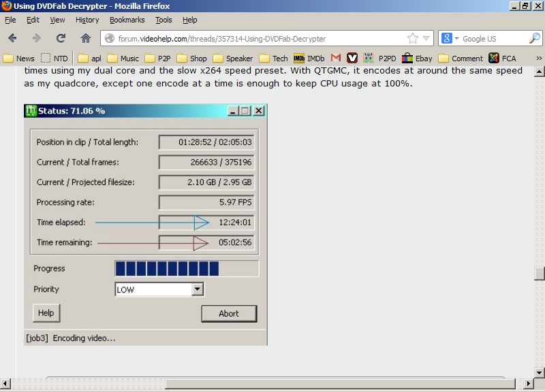Open the Help menu
Image resolution: width=545 pixels, height=392 pixels.
(190, 20)
